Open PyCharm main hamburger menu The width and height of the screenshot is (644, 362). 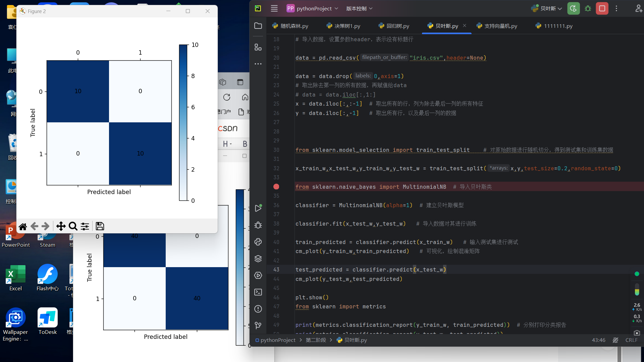click(274, 9)
